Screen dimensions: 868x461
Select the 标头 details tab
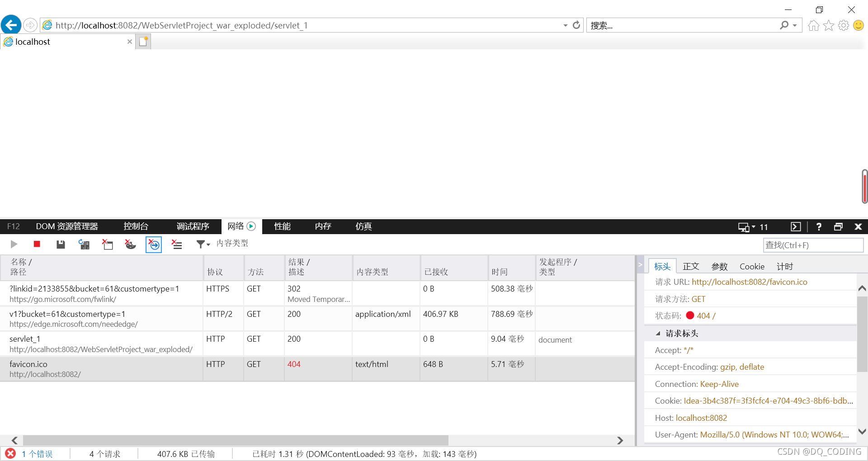(662, 267)
